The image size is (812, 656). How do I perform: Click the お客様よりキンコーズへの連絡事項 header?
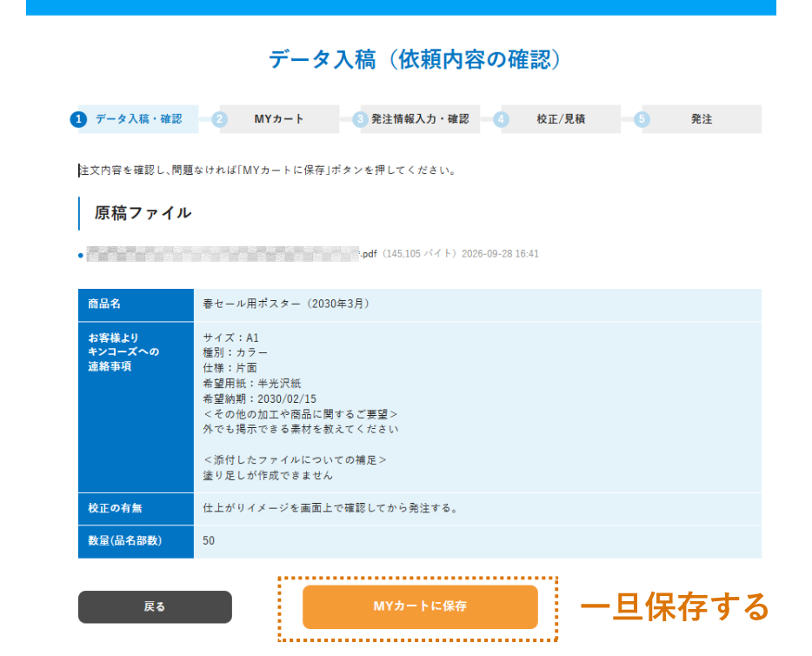136,407
